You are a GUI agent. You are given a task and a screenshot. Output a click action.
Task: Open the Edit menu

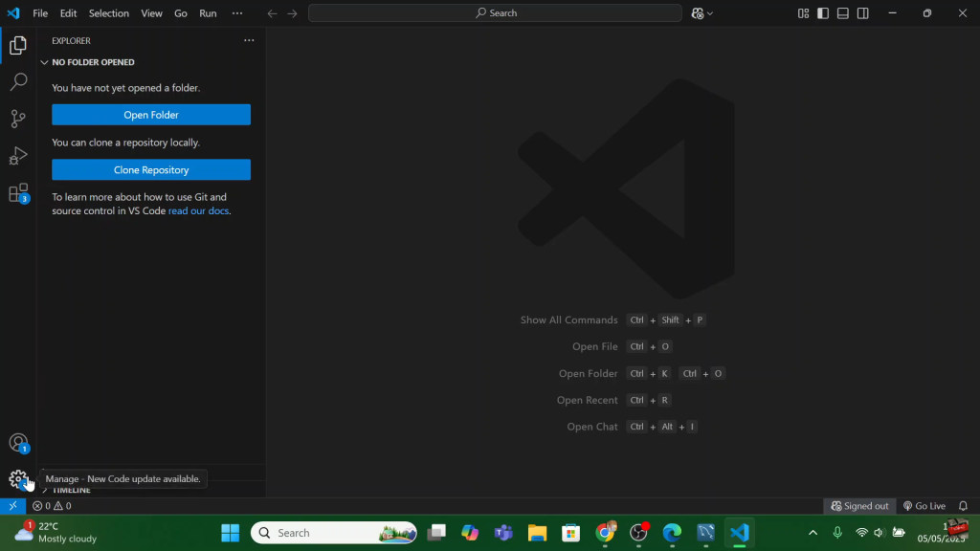(x=68, y=13)
